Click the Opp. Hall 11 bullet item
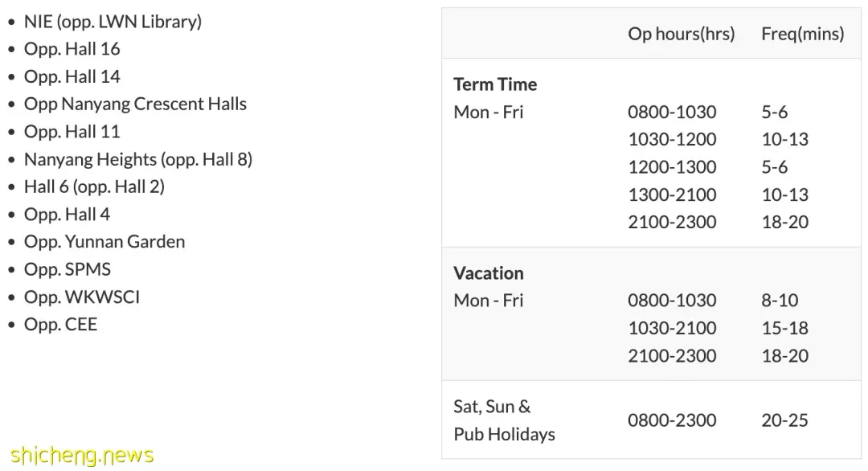The image size is (868, 471). pos(72,132)
